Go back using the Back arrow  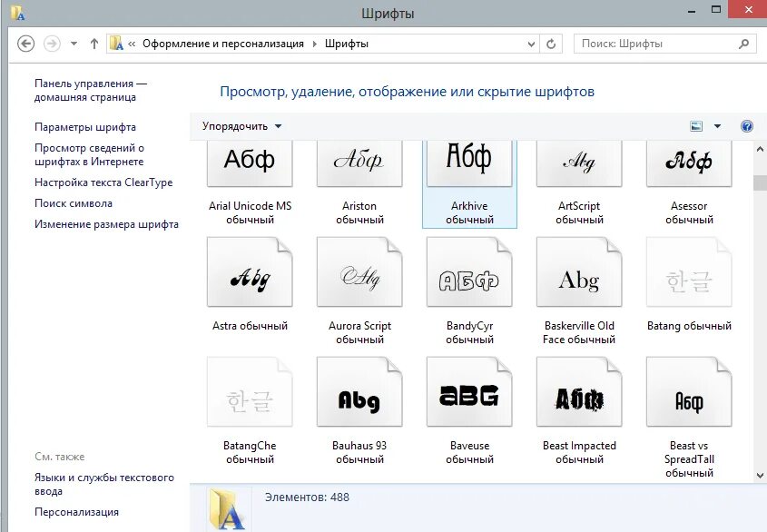coord(26,44)
